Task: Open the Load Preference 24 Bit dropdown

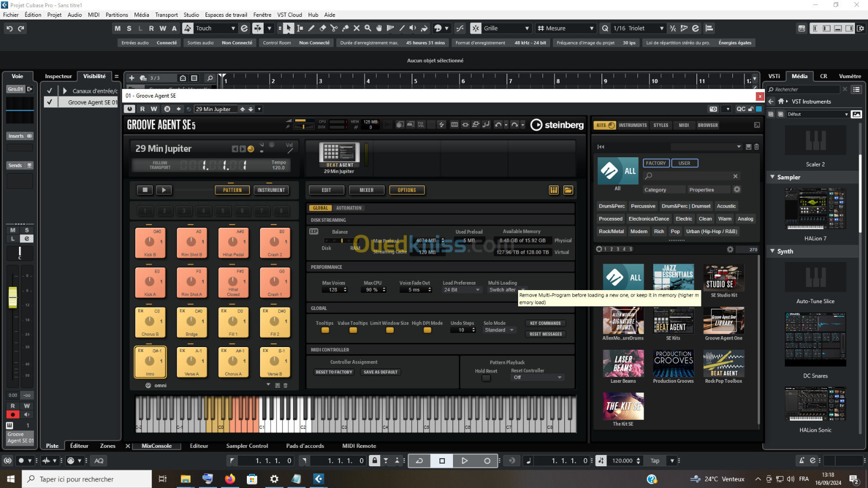Action: pyautogui.click(x=462, y=290)
